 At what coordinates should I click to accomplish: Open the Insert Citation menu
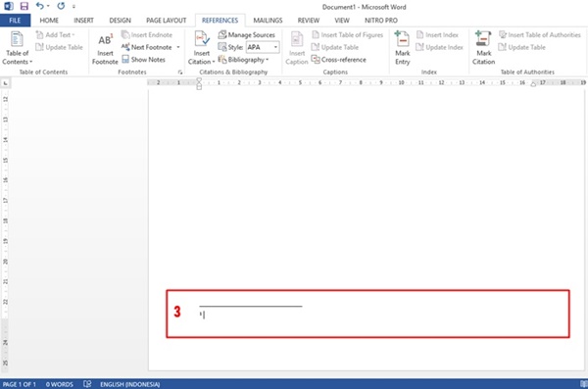coord(202,48)
